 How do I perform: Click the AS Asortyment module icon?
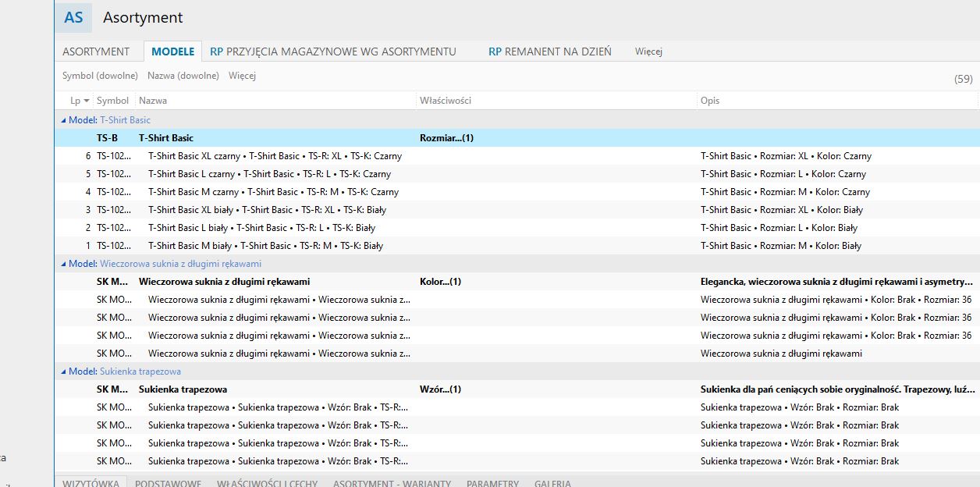(x=73, y=18)
